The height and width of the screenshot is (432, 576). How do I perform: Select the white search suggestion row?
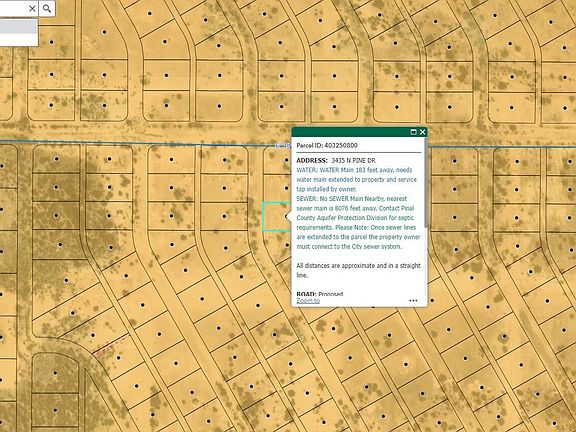coord(18,40)
